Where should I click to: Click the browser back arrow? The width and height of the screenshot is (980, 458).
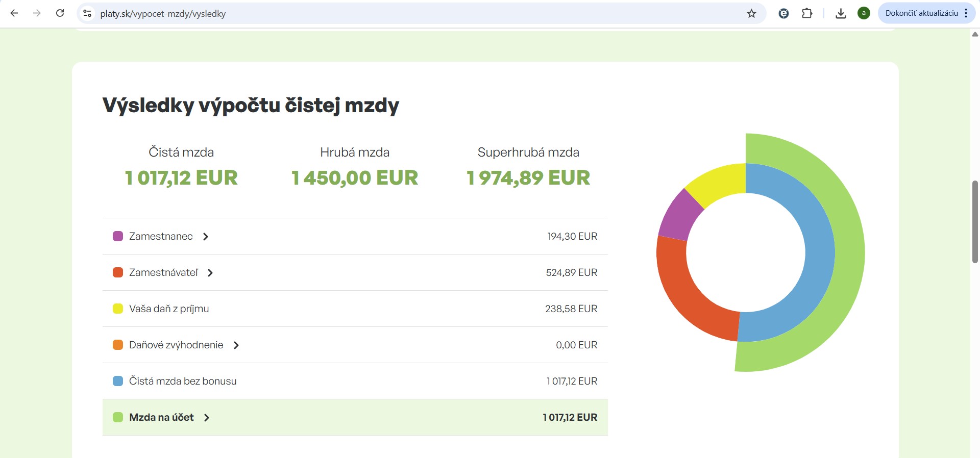click(x=14, y=13)
